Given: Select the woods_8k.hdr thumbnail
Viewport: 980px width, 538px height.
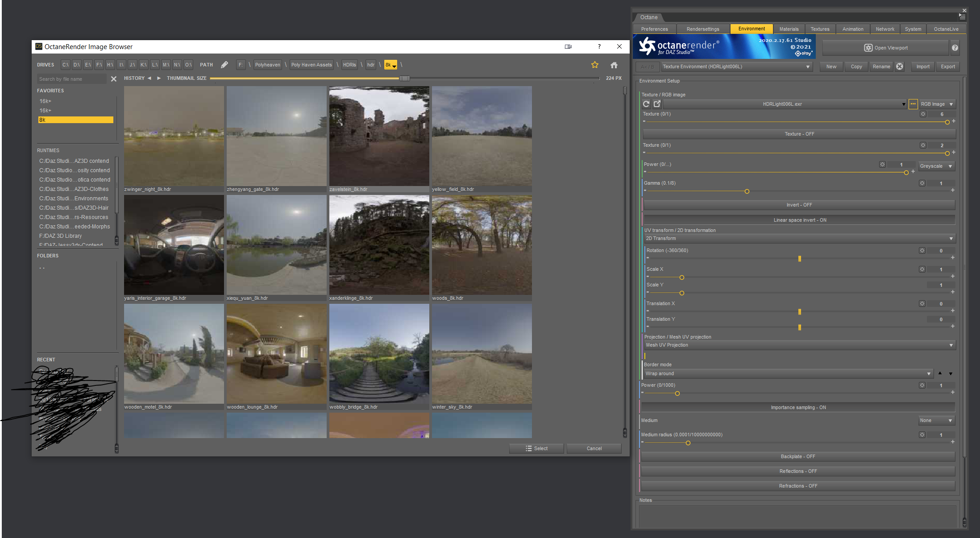Looking at the screenshot, I should (x=482, y=245).
